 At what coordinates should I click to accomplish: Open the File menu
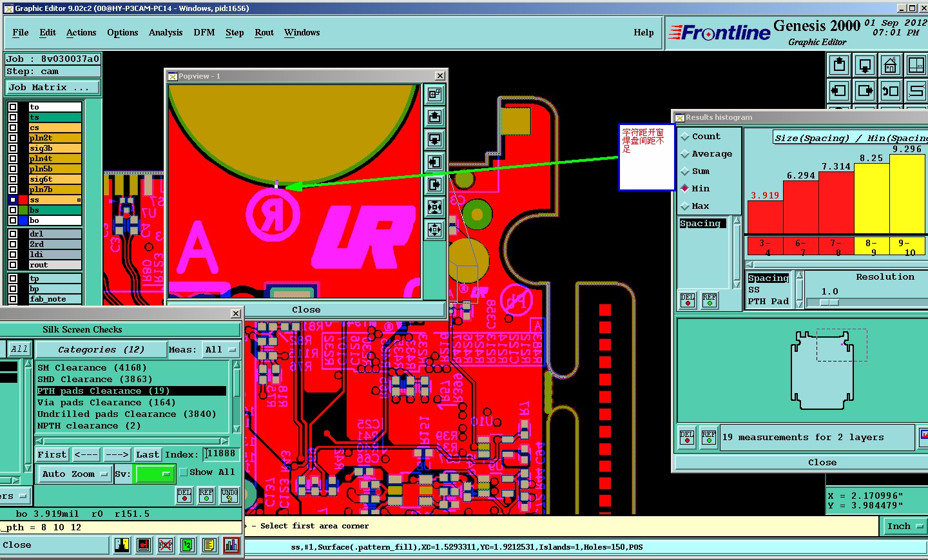(x=21, y=33)
